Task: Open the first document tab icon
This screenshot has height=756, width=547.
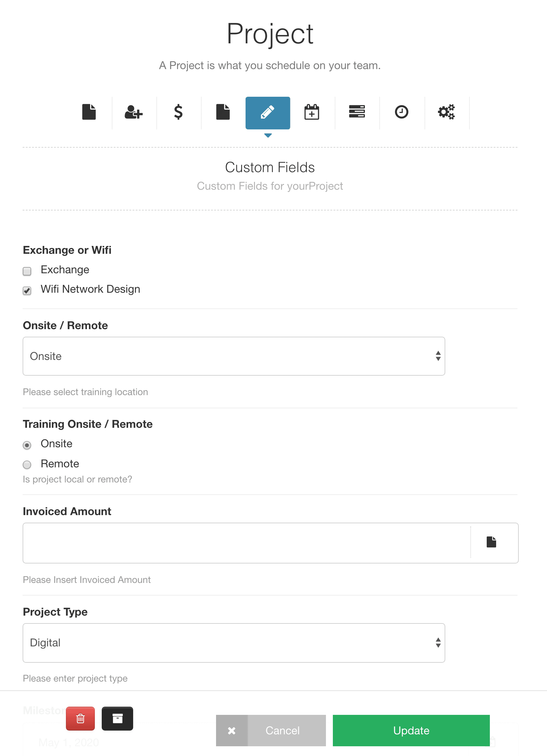Action: tap(89, 112)
